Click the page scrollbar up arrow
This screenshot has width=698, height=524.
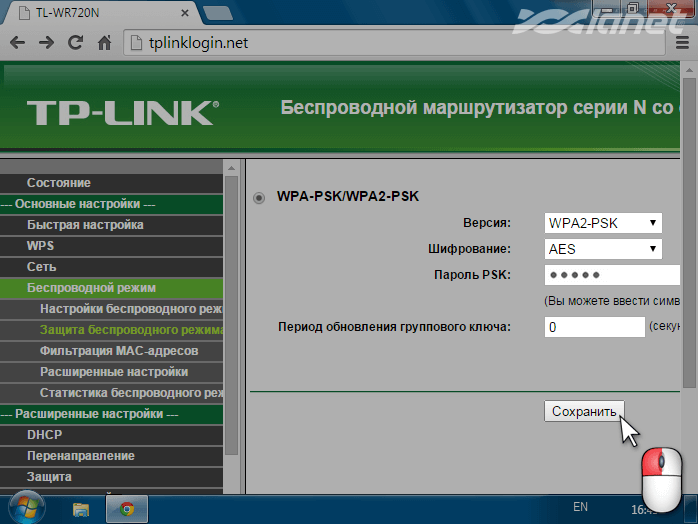(689, 70)
